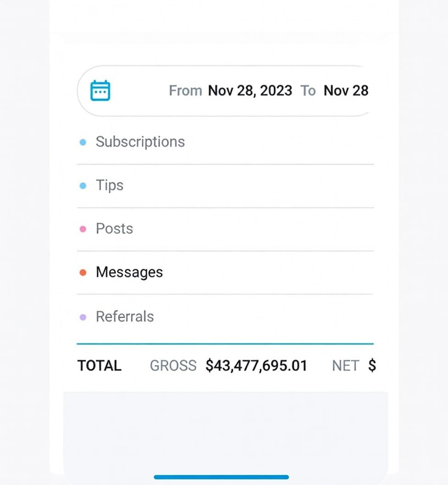Click the purple dot beside Referrals
Image resolution: width=448 pixels, height=485 pixels.
point(83,317)
